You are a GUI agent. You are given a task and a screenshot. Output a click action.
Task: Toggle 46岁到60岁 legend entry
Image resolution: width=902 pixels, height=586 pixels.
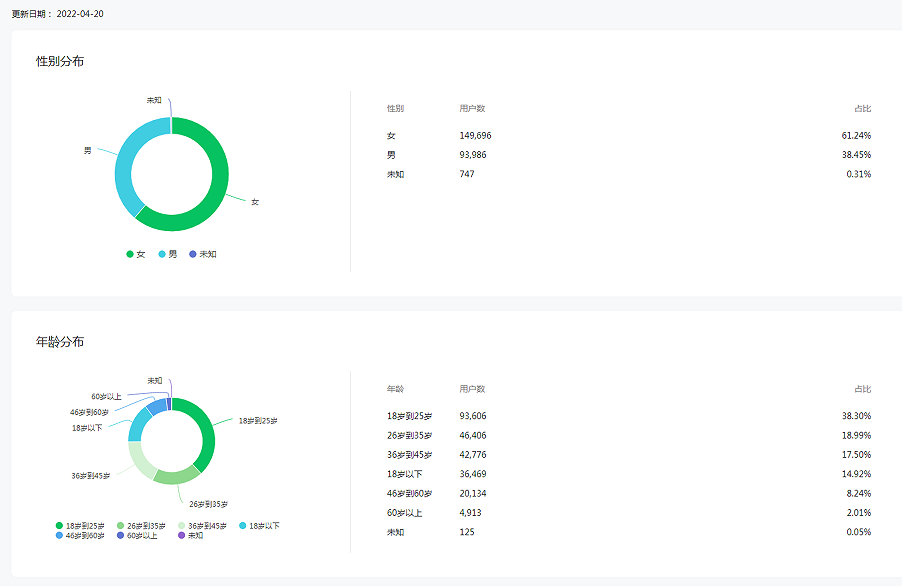tap(81, 535)
